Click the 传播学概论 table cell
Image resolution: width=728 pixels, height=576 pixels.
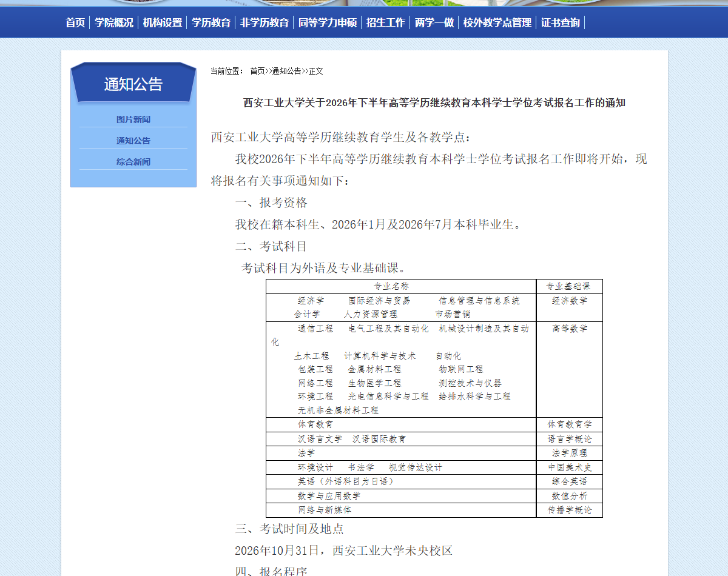coord(569,510)
